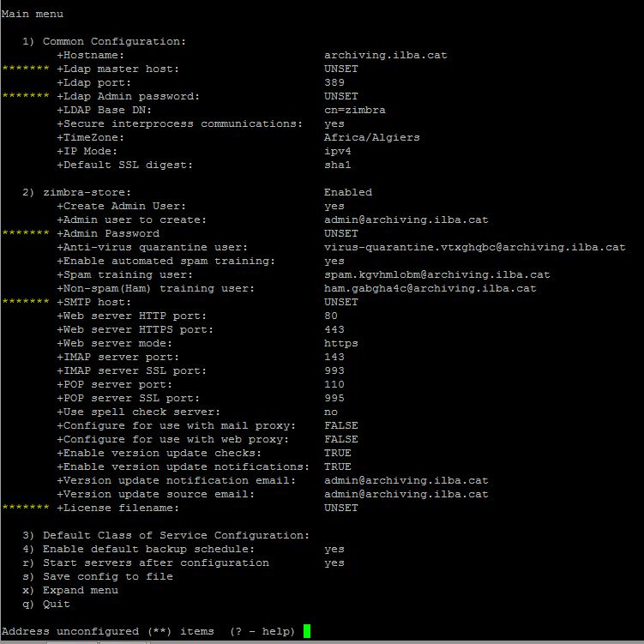
Task: Click LDAP Base DN value 'cn=zimbra'
Action: [354, 110]
